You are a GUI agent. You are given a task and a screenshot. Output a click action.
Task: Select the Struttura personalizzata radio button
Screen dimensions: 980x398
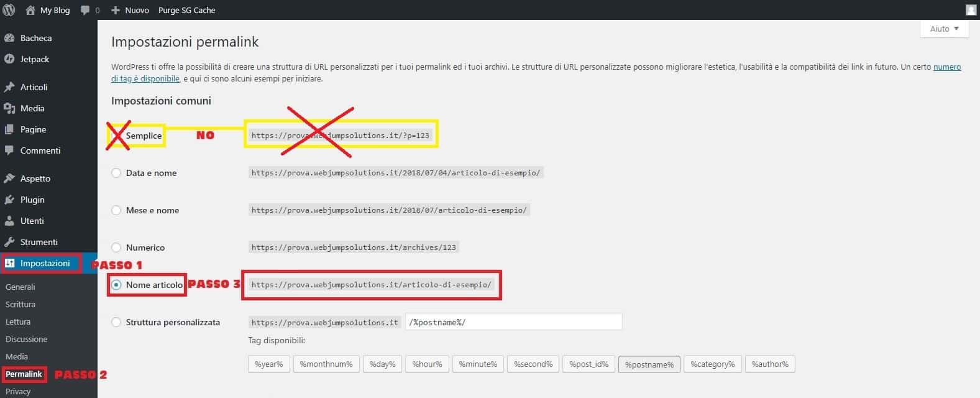pyautogui.click(x=116, y=322)
